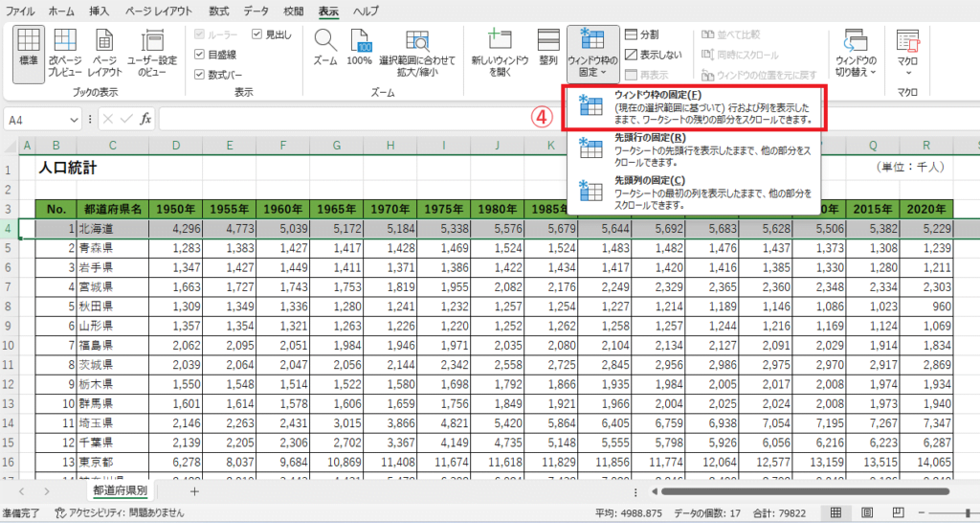Open the ホーム tab

pos(61,11)
